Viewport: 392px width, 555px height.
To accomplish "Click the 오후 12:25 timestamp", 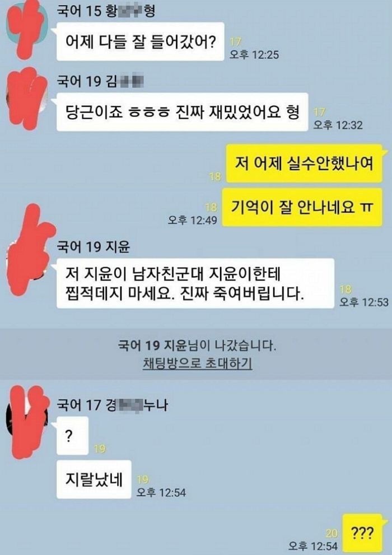I will [254, 54].
